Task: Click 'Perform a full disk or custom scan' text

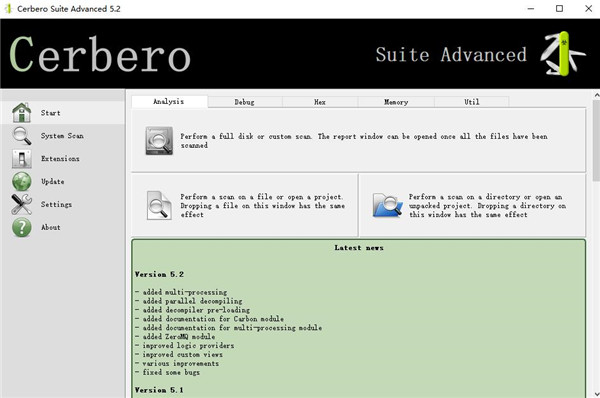Action: click(364, 141)
